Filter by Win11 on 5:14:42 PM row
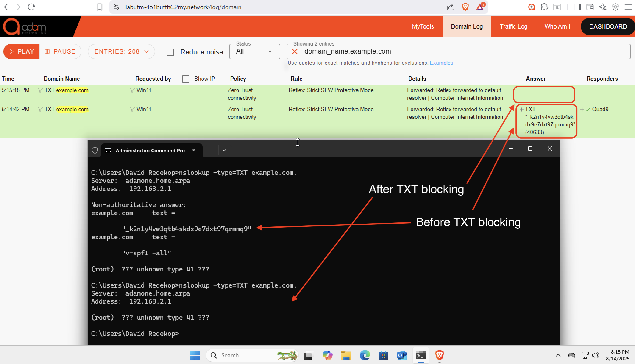This screenshot has width=635, height=364. 132,110
